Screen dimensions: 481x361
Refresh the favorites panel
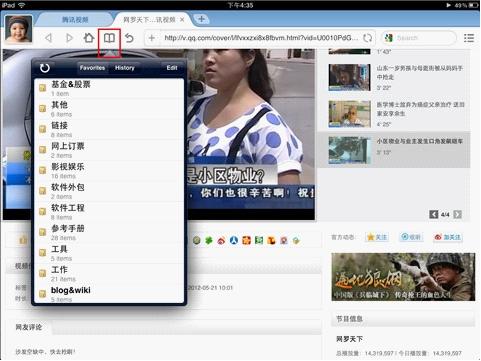(45, 68)
